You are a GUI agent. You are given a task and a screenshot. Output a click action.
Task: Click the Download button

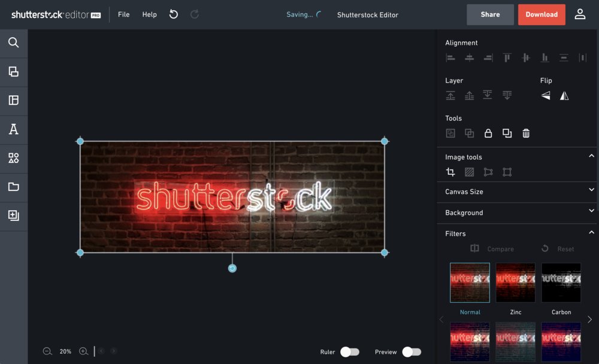tap(541, 14)
